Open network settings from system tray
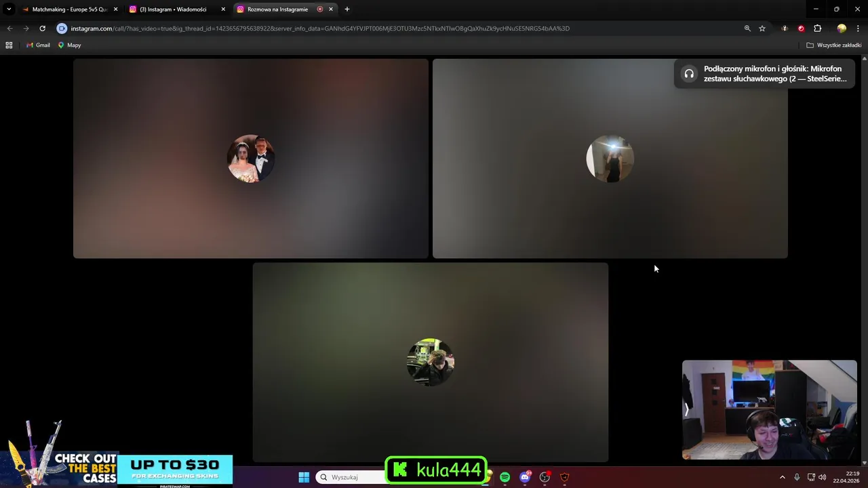Viewport: 868px width, 488px height. [x=811, y=477]
